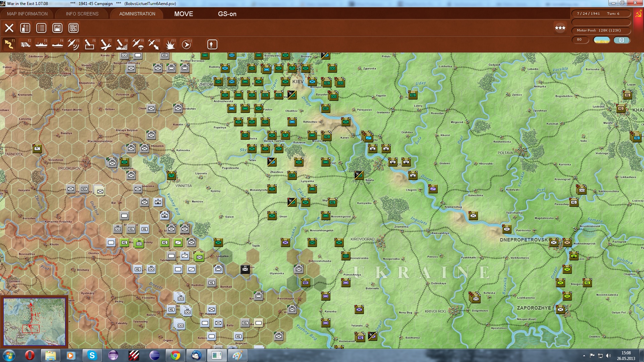The height and width of the screenshot is (362, 644).
Task: Open the person-with-list report icon
Action: coord(25,28)
